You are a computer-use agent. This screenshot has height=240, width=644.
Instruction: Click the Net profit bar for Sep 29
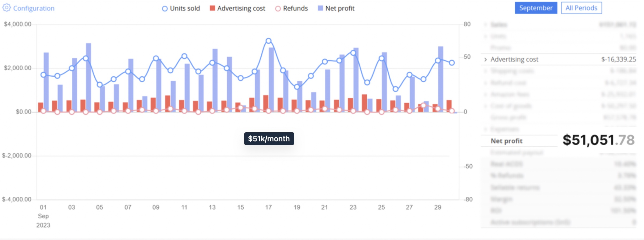click(441, 79)
